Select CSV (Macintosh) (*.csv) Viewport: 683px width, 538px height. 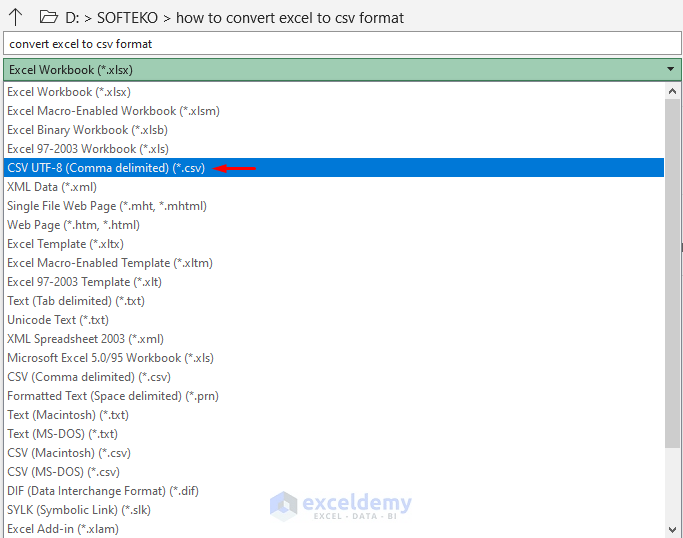click(x=334, y=453)
